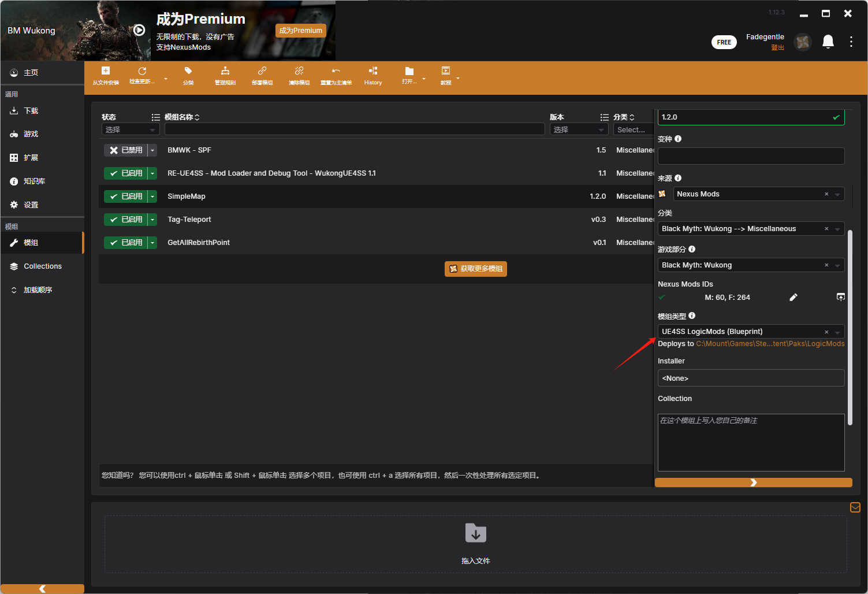The height and width of the screenshot is (594, 868).
Task: Enable the disabled BMWK - SPF mod
Action: (126, 150)
